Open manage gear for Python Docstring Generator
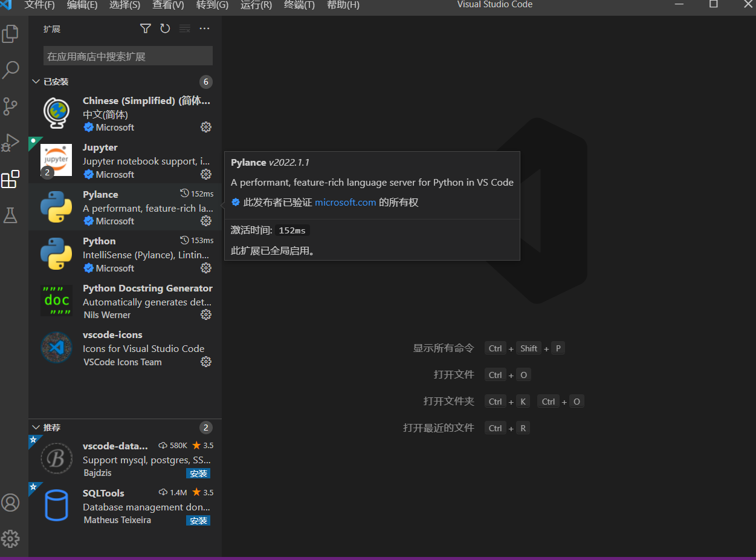Screen dimensions: 756x560 (x=206, y=314)
